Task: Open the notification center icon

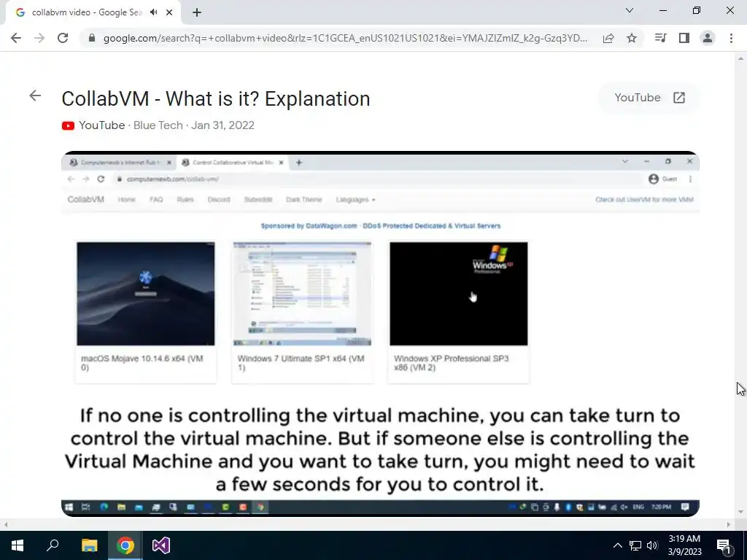Action: tap(724, 545)
